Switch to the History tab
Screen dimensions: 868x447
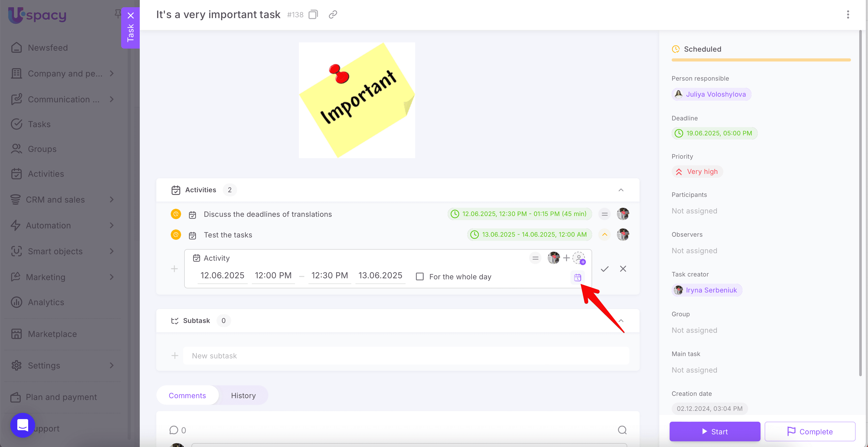click(x=243, y=395)
